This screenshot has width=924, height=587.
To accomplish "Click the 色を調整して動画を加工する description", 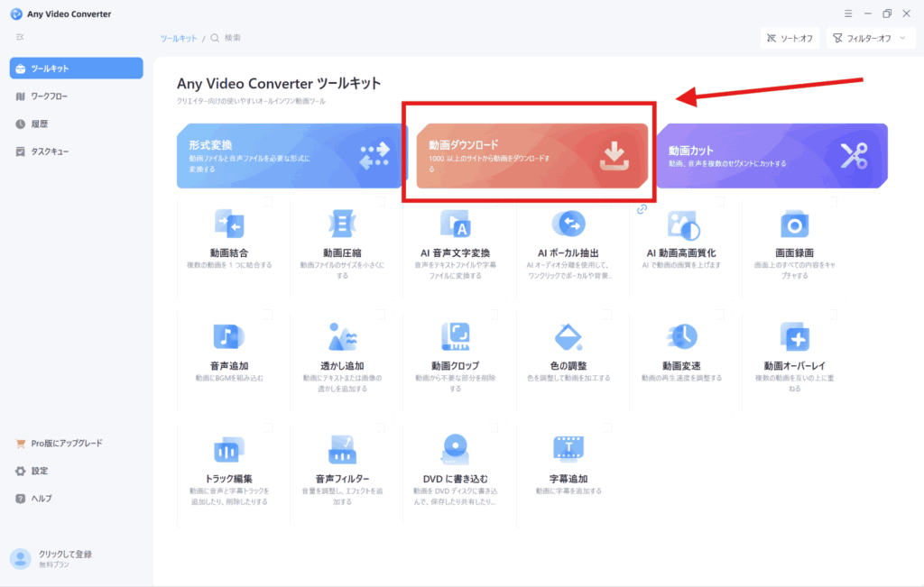I will [568, 378].
